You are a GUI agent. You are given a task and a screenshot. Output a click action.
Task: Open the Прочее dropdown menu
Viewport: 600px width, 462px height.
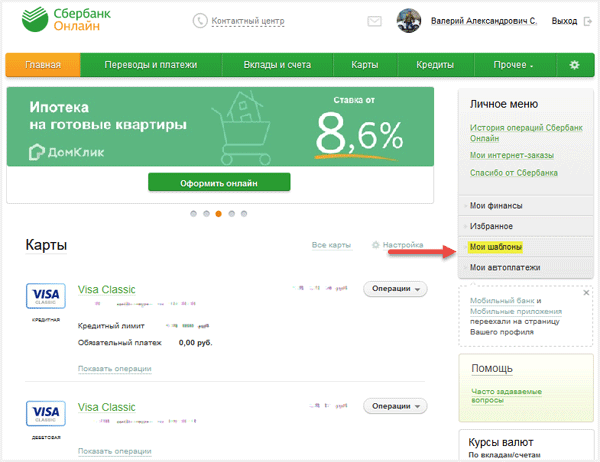click(x=513, y=65)
